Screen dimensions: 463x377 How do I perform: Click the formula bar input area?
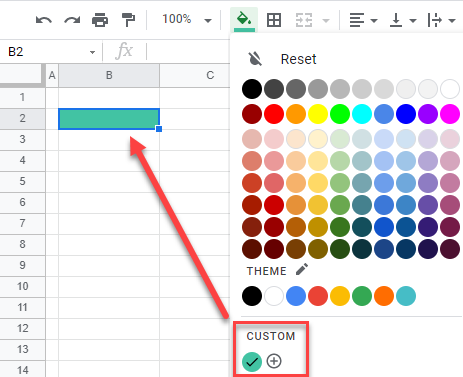188,52
